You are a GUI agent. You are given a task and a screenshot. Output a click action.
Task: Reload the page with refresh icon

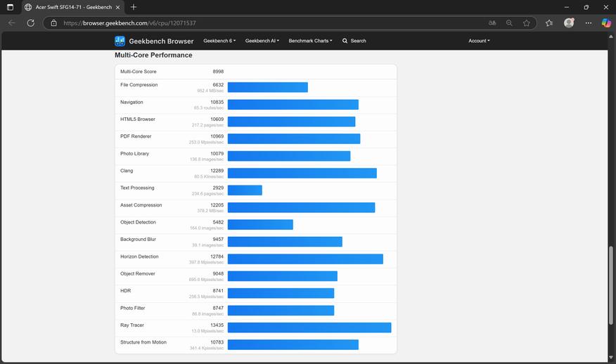[31, 22]
